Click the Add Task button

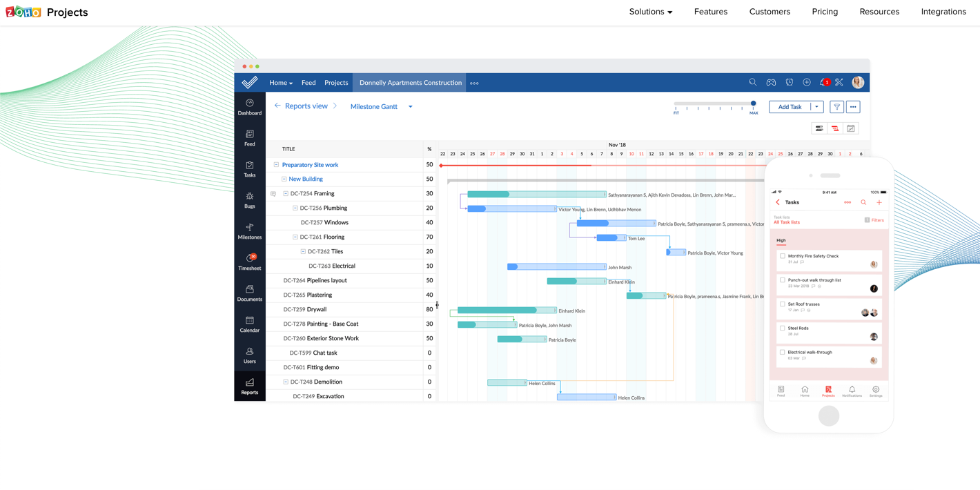pyautogui.click(x=790, y=107)
